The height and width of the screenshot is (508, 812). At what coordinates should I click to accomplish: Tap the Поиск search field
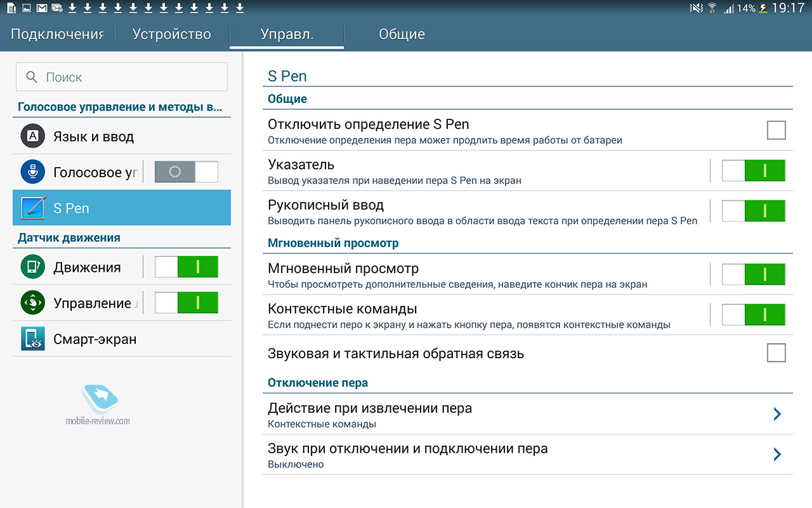click(x=122, y=77)
